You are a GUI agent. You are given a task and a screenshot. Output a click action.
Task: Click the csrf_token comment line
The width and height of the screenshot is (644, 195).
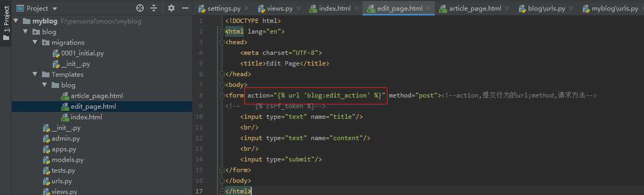(x=275, y=106)
